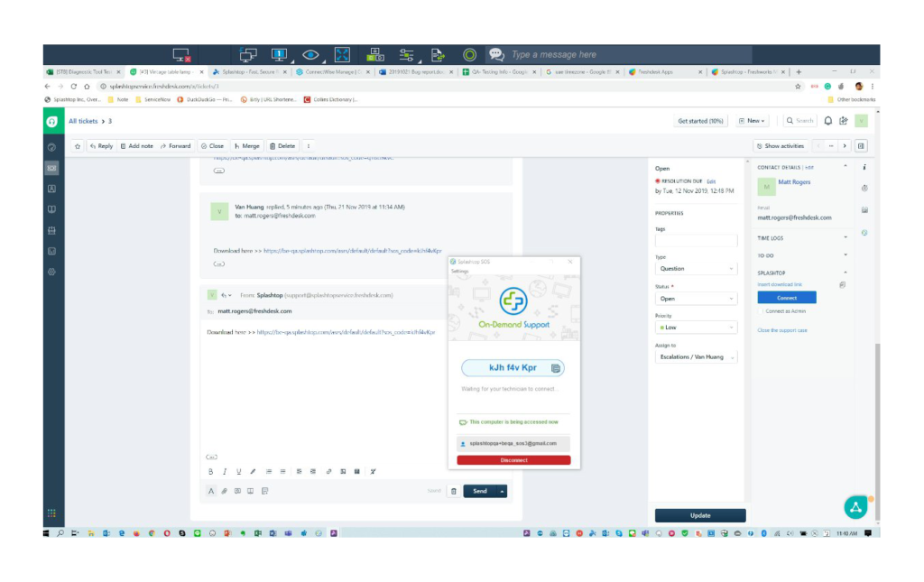Toggle the ticket details side panel icon
The image size is (924, 582).
pyautogui.click(x=862, y=146)
